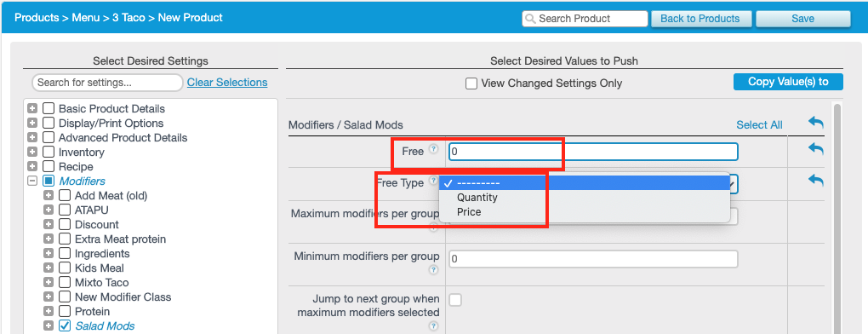Screen dimensions: 868x334
Task: Expand the Protein node
Action: coord(49,311)
